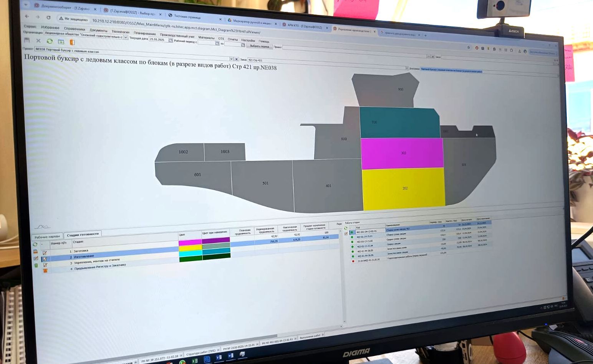Click the red status dot for work 2110-0402
The height and width of the screenshot is (364, 593).
(353, 261)
